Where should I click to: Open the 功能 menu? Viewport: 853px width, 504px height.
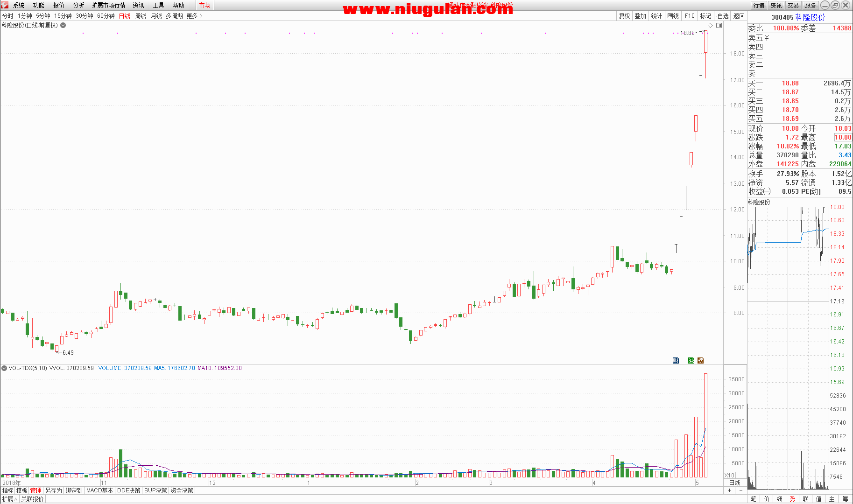click(39, 5)
